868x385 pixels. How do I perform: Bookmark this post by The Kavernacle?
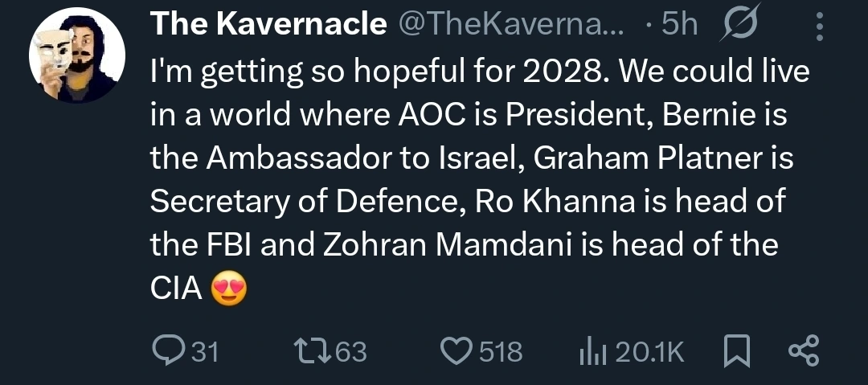pyautogui.click(x=735, y=350)
